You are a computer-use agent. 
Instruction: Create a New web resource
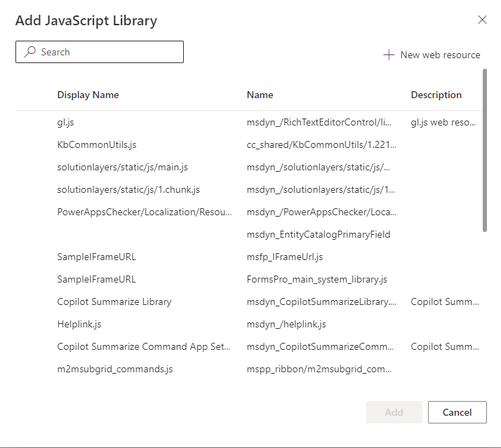tap(432, 55)
